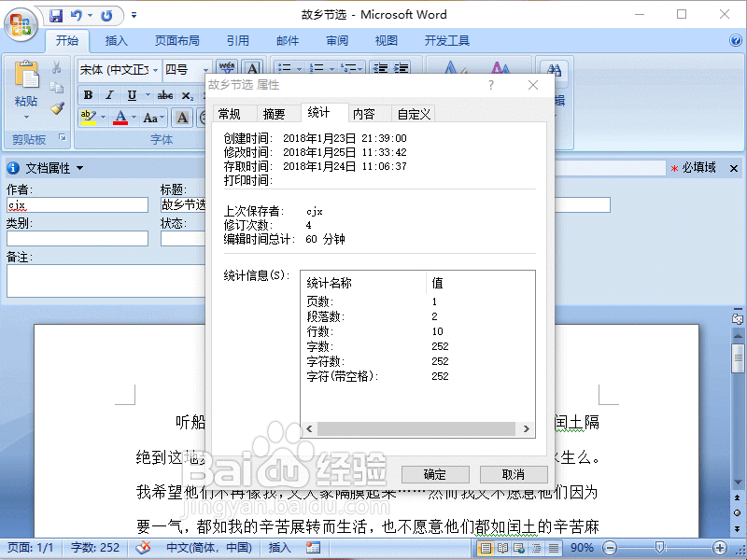The image size is (747, 560).
Task: Click the numbering list icon
Action: [317, 68]
